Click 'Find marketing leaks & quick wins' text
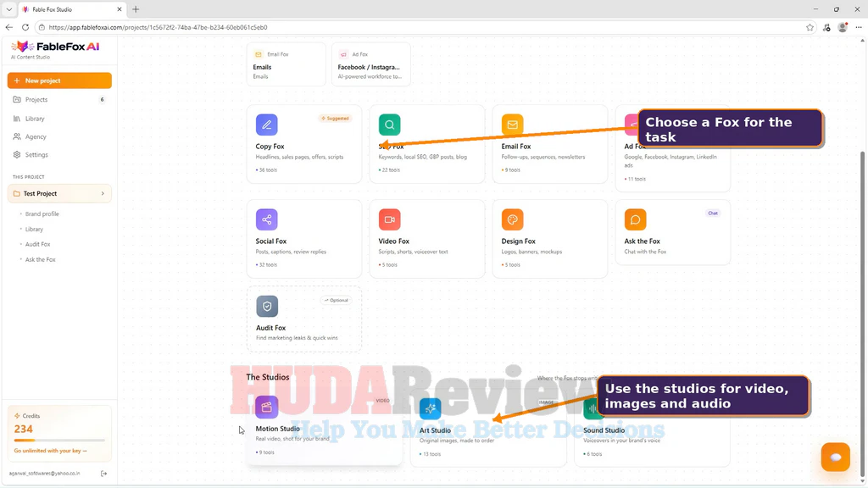Screen dimensions: 868x488 (x=297, y=338)
